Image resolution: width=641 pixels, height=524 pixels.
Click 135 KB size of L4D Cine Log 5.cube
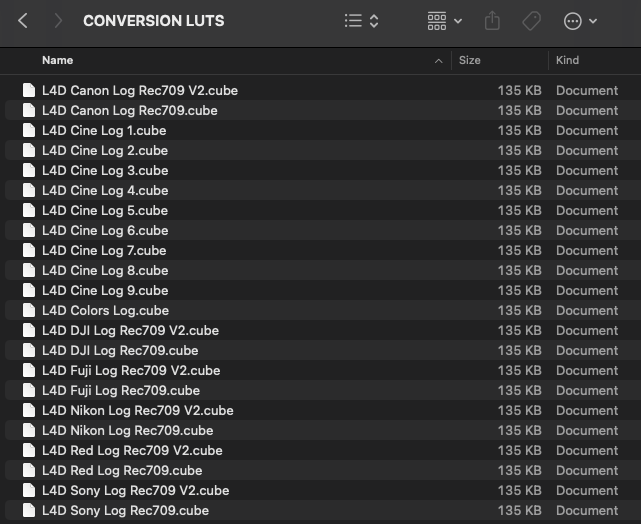(520, 210)
